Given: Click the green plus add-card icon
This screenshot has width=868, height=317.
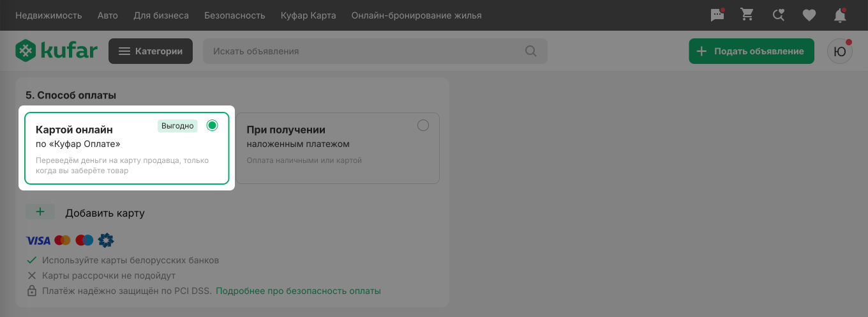Looking at the screenshot, I should click(40, 212).
